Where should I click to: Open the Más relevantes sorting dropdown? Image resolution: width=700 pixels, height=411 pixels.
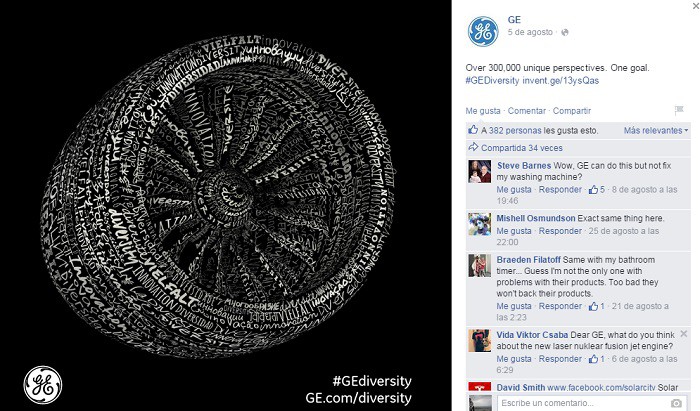pos(656,130)
